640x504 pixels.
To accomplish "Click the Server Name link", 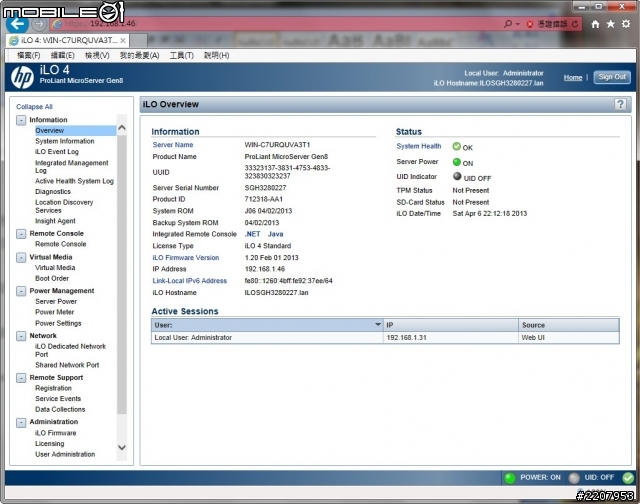I will [x=173, y=145].
